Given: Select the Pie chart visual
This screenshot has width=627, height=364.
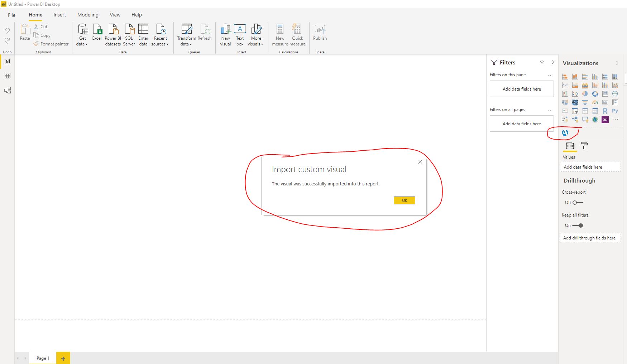Looking at the screenshot, I should tap(585, 94).
